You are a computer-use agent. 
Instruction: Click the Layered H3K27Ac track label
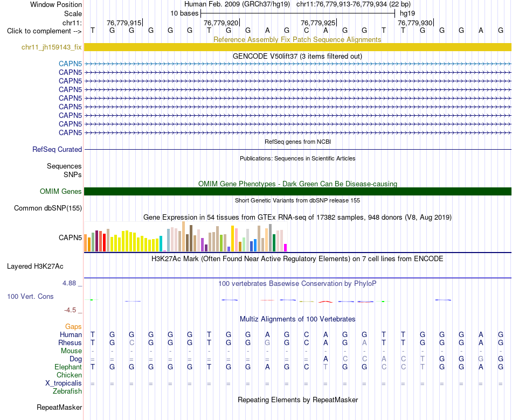(x=35, y=267)
